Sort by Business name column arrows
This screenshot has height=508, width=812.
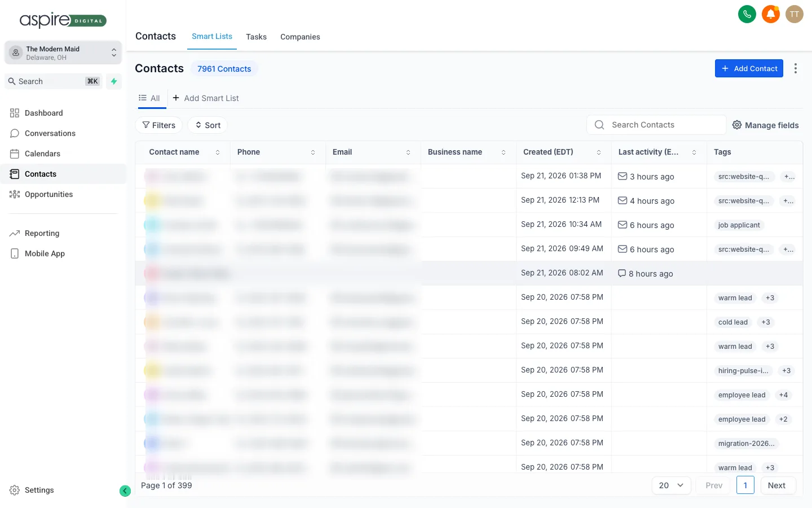click(504, 152)
